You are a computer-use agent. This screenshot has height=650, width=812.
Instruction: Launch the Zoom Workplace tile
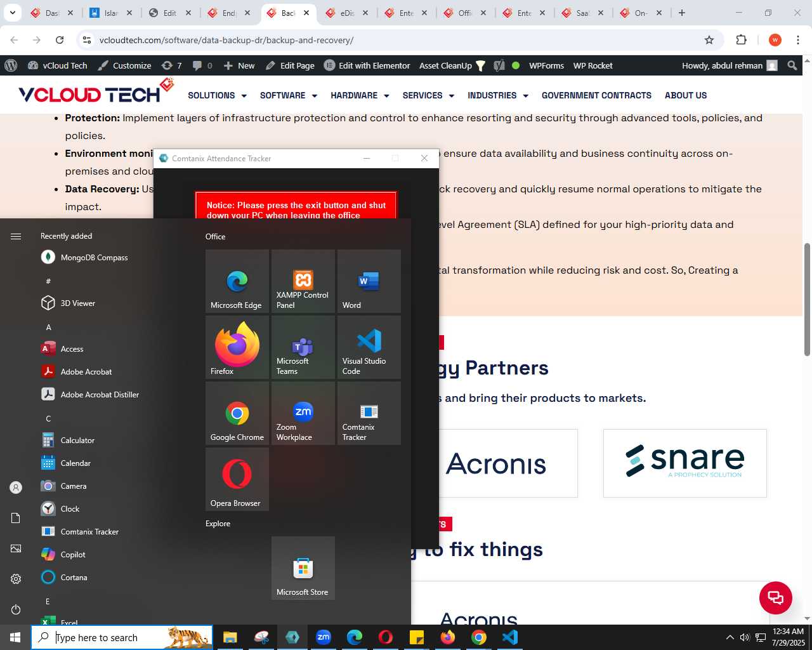click(x=303, y=413)
